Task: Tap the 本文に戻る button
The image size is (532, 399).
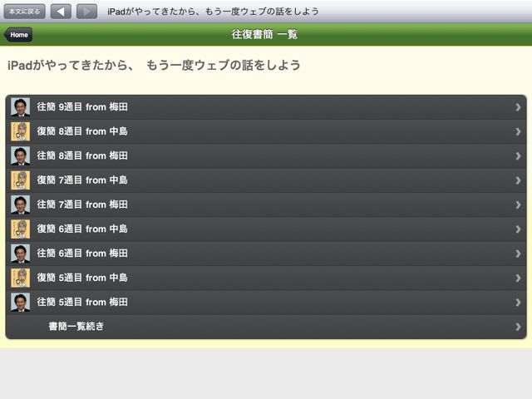Action: (x=24, y=12)
